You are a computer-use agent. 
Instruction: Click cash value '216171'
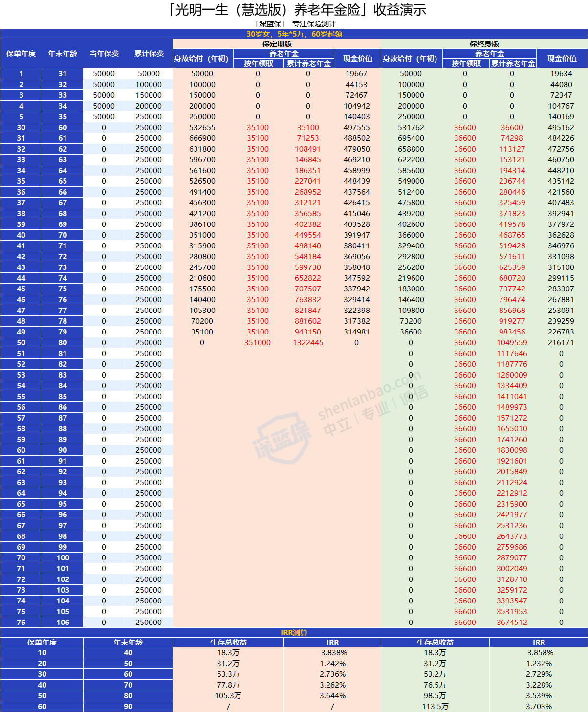tap(561, 343)
